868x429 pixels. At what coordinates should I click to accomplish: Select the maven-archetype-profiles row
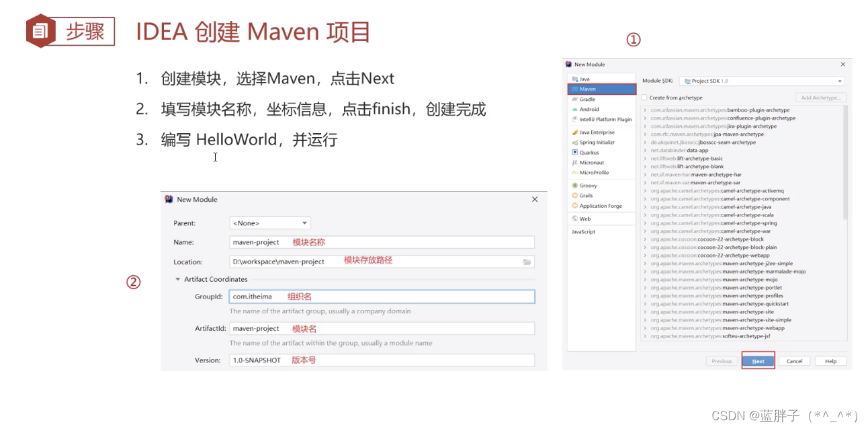point(742,296)
